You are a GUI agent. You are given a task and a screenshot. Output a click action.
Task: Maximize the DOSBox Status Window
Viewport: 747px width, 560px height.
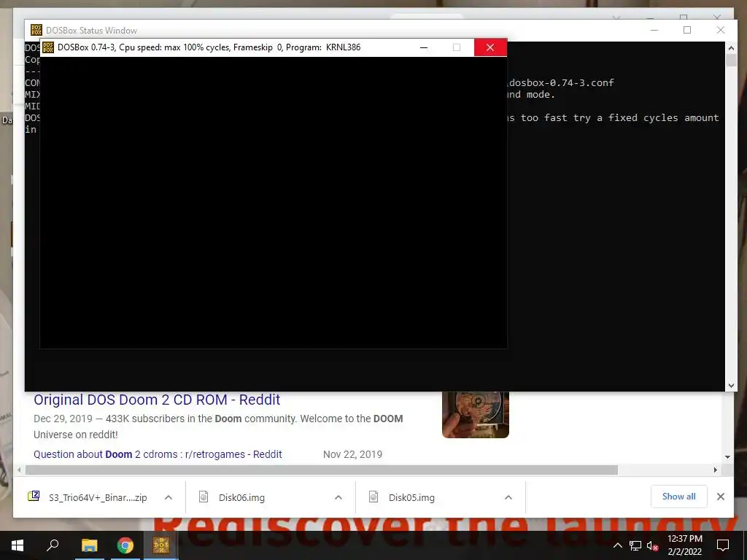click(687, 30)
